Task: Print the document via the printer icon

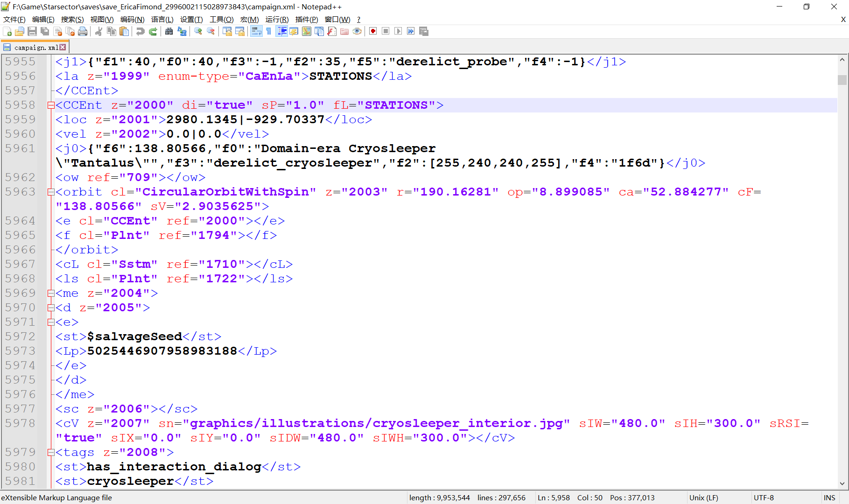Action: tap(83, 31)
